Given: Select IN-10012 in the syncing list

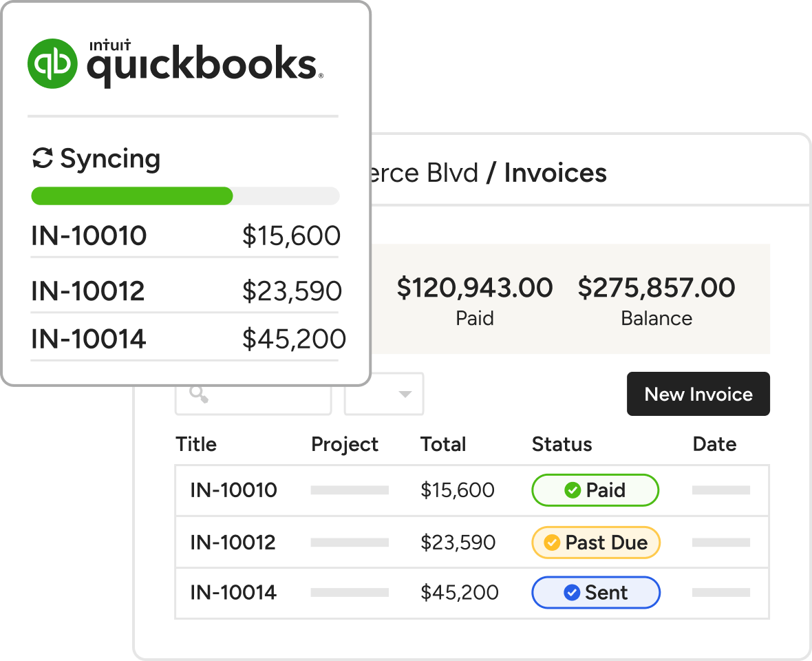Looking at the screenshot, I should (88, 291).
